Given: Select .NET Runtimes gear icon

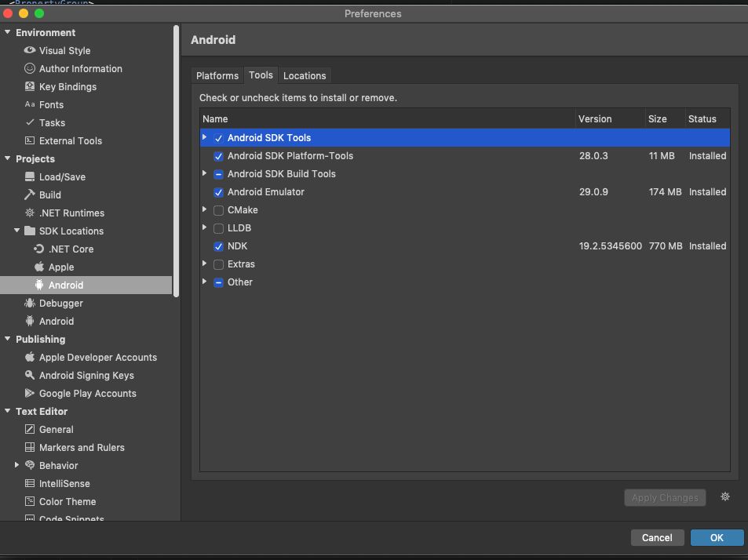Looking at the screenshot, I should pos(30,213).
